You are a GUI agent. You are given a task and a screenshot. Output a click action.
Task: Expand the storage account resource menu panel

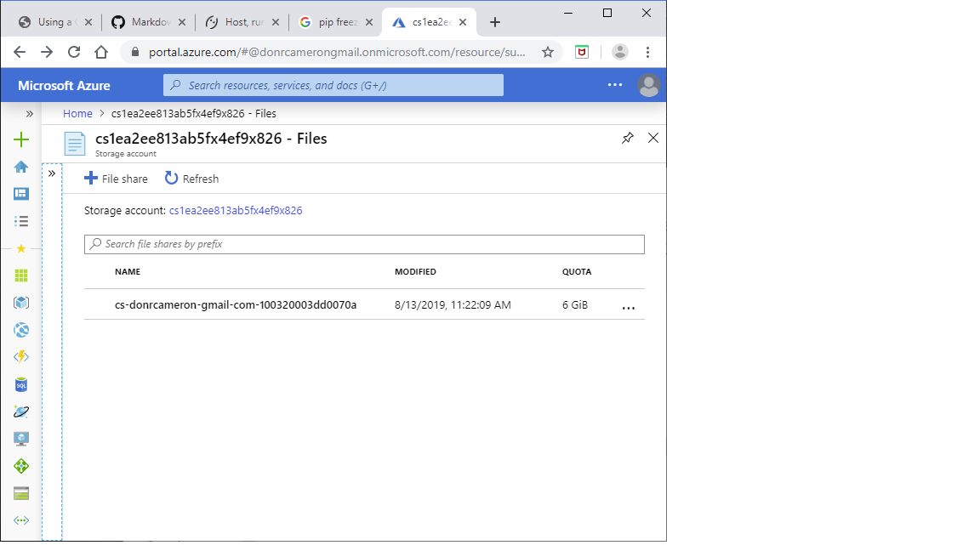coord(52,173)
